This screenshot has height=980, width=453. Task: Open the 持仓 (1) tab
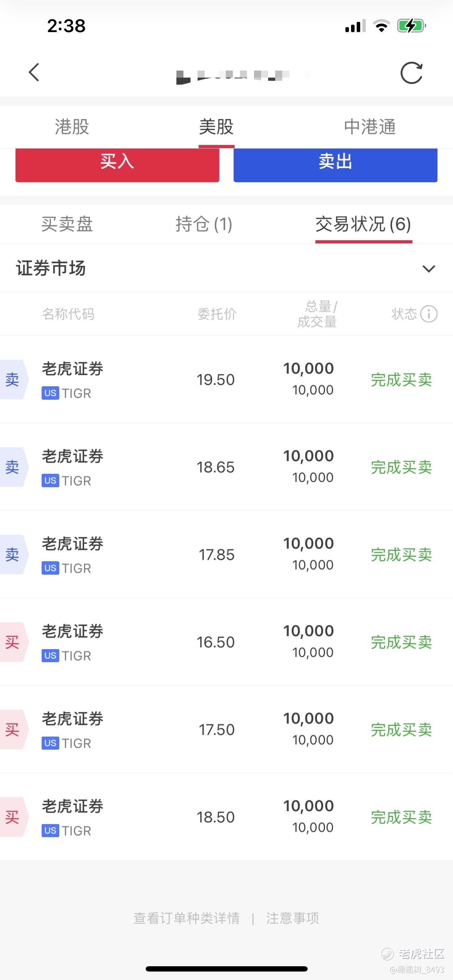coord(204,224)
